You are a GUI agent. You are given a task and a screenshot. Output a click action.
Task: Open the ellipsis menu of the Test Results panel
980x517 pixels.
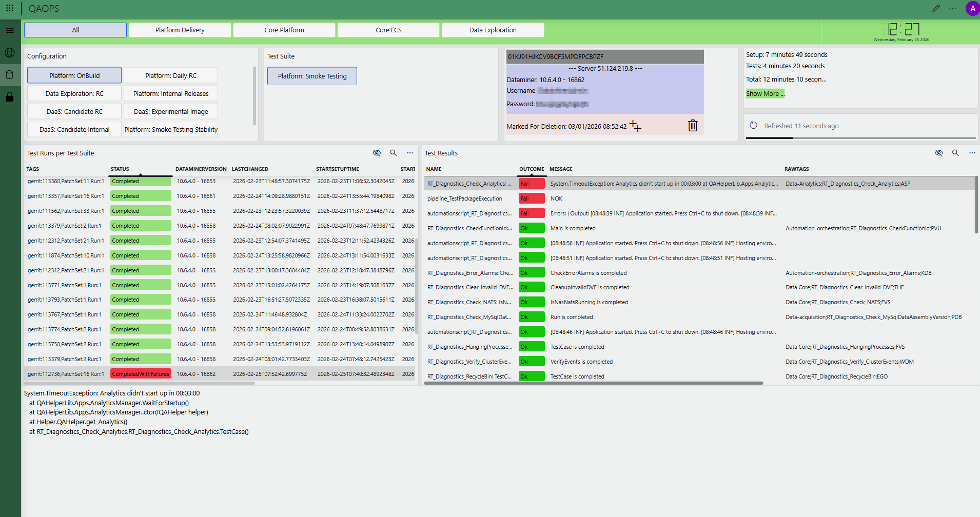971,152
